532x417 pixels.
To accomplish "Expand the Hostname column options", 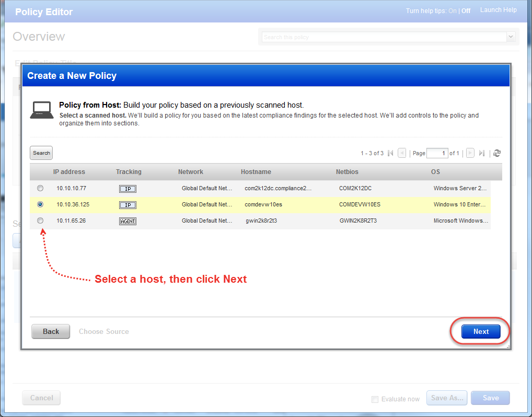I will (x=256, y=172).
